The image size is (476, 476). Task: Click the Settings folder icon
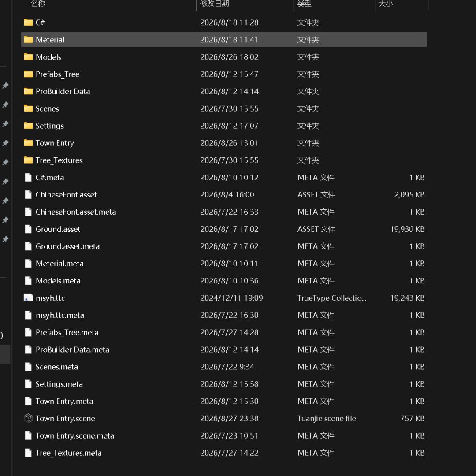pos(28,126)
